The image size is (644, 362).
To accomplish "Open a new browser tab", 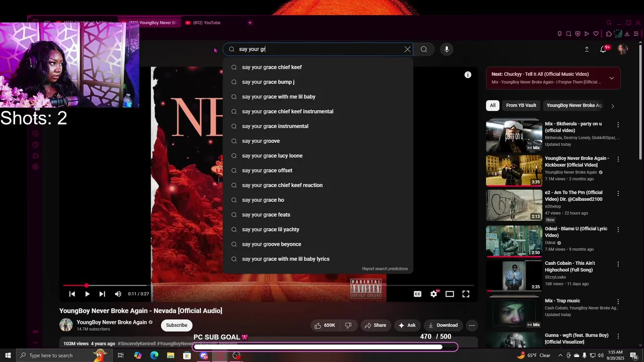I will tap(250, 23).
